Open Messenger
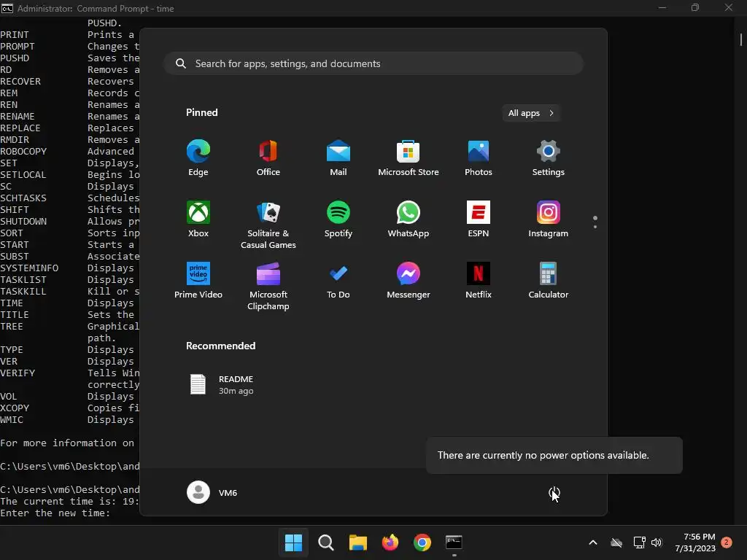The image size is (747, 560). coord(409,281)
